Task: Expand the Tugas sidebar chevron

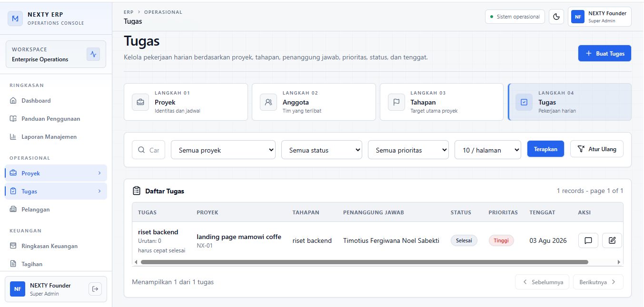Action: (99, 191)
